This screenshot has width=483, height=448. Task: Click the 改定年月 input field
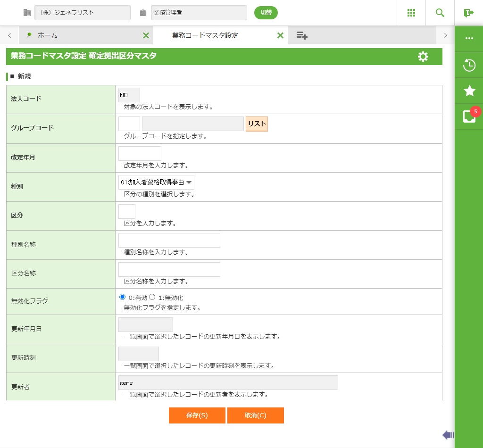pyautogui.click(x=140, y=153)
